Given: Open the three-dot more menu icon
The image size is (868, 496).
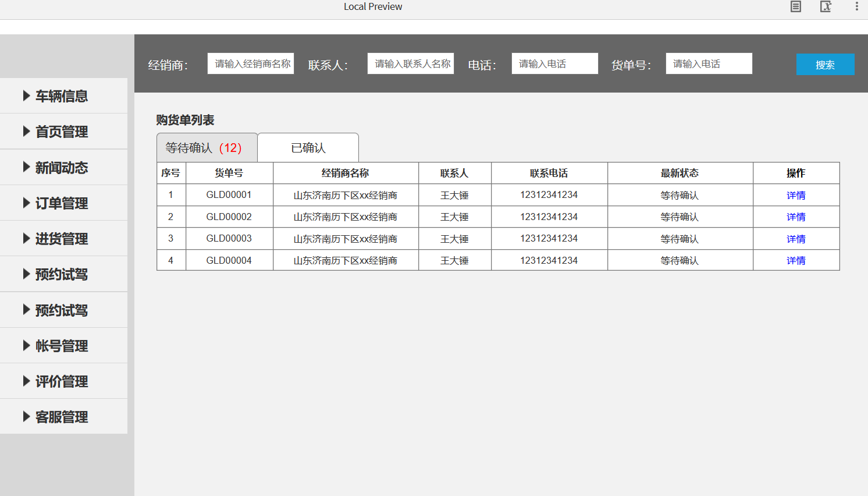Looking at the screenshot, I should pyautogui.click(x=856, y=6).
